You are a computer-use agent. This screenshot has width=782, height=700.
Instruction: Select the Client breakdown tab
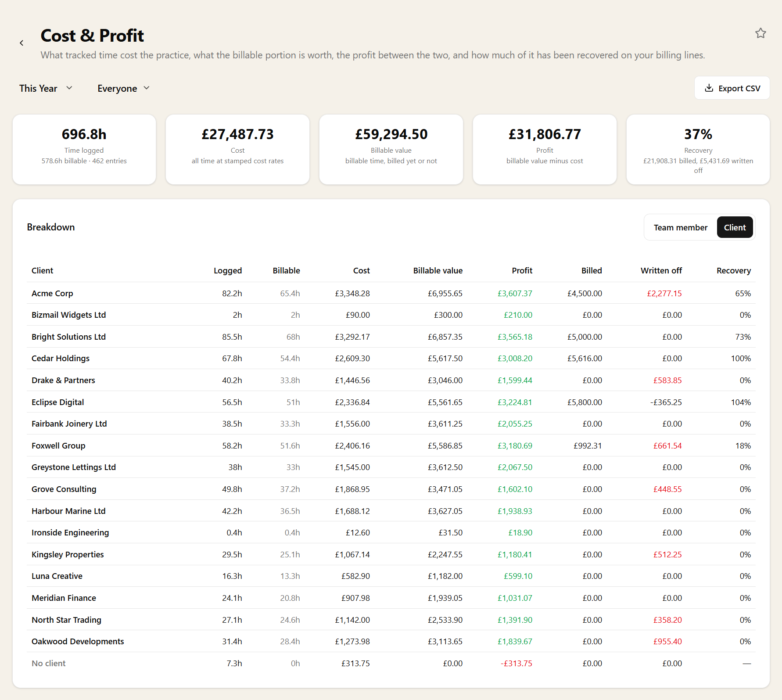pyautogui.click(x=735, y=227)
